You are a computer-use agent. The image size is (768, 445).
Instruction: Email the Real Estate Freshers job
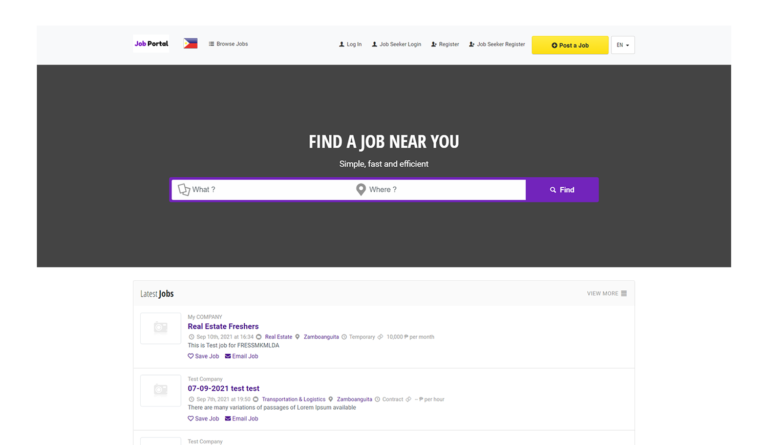(241, 356)
